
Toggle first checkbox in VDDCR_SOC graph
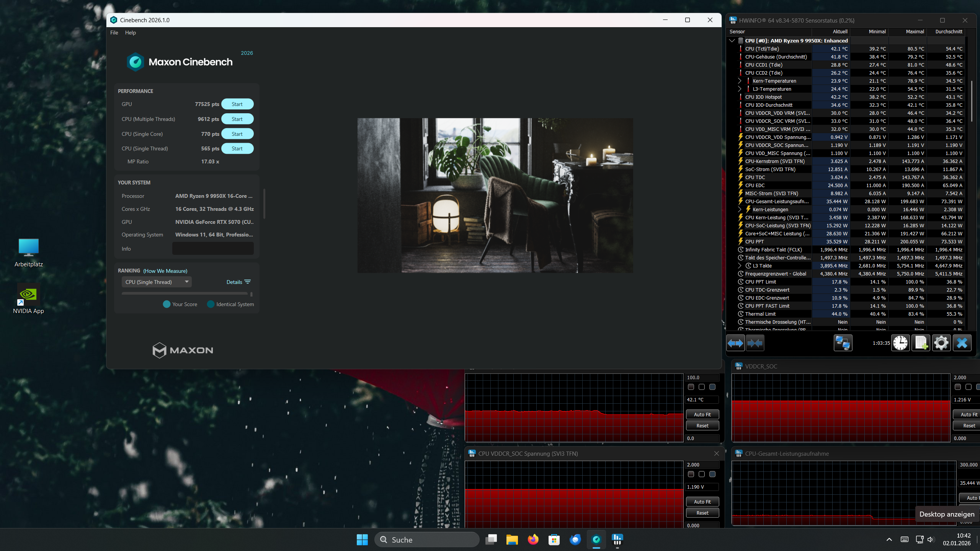point(958,387)
